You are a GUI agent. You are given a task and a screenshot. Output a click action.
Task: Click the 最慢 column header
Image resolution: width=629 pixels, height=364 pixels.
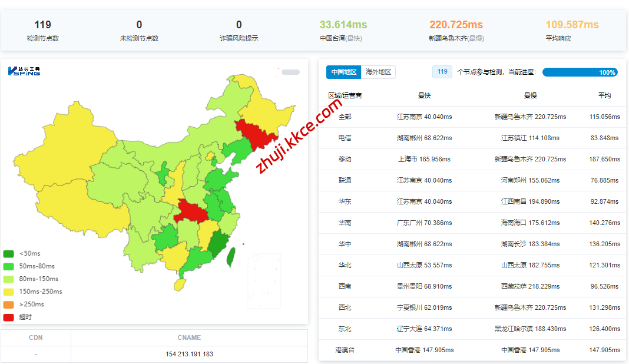tap(530, 95)
